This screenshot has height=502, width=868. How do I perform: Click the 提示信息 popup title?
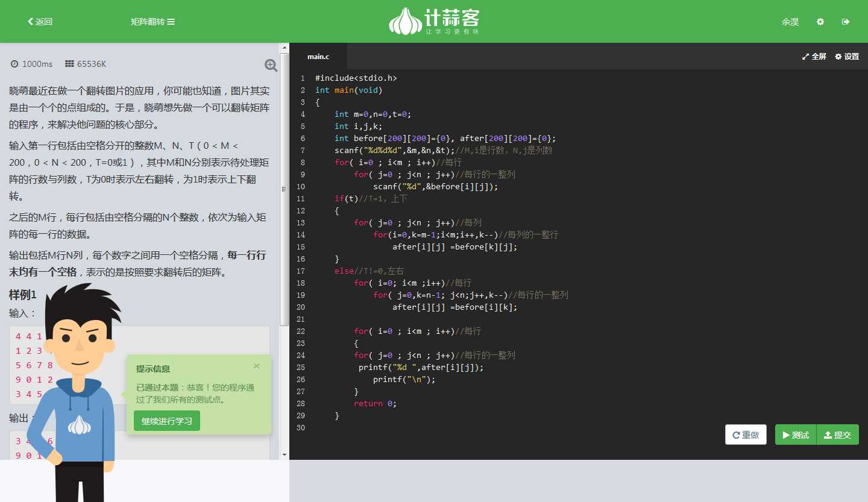[153, 369]
